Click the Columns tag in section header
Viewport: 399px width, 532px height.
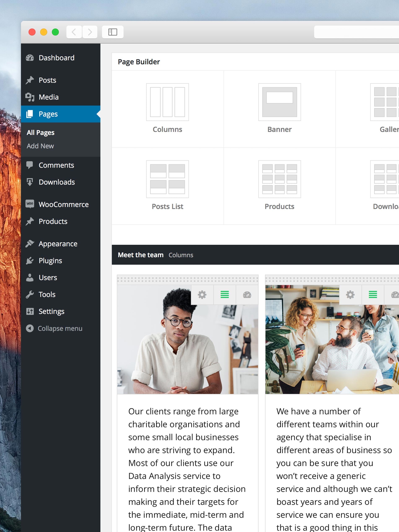point(181,255)
